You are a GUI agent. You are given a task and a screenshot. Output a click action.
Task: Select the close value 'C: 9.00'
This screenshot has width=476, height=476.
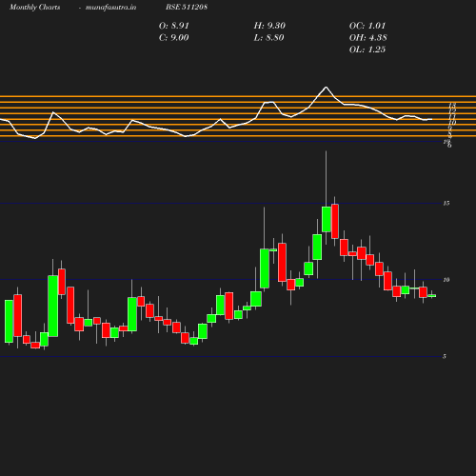click(174, 38)
